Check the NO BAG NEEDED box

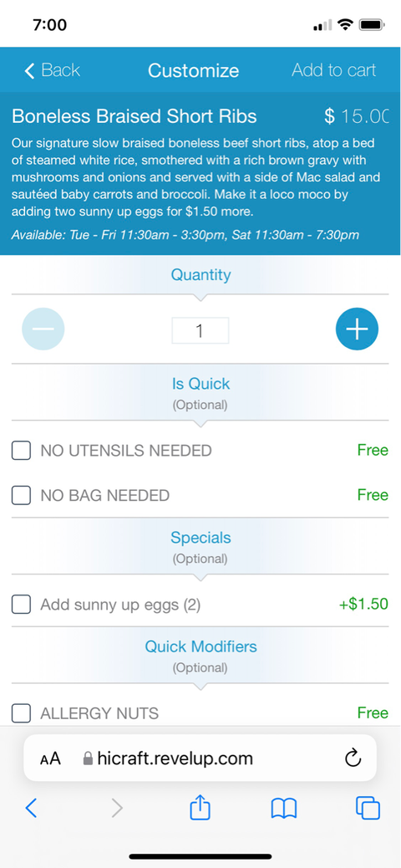click(x=21, y=495)
